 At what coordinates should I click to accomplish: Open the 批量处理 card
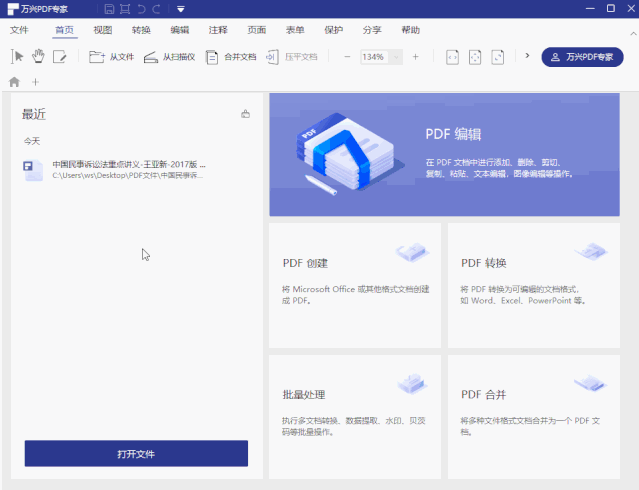(x=355, y=417)
